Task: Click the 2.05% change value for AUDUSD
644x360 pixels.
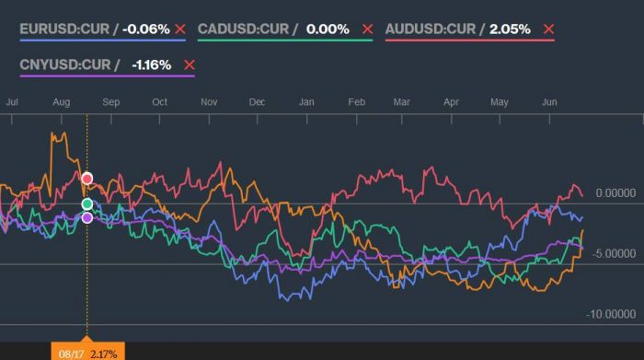Action: coord(510,29)
